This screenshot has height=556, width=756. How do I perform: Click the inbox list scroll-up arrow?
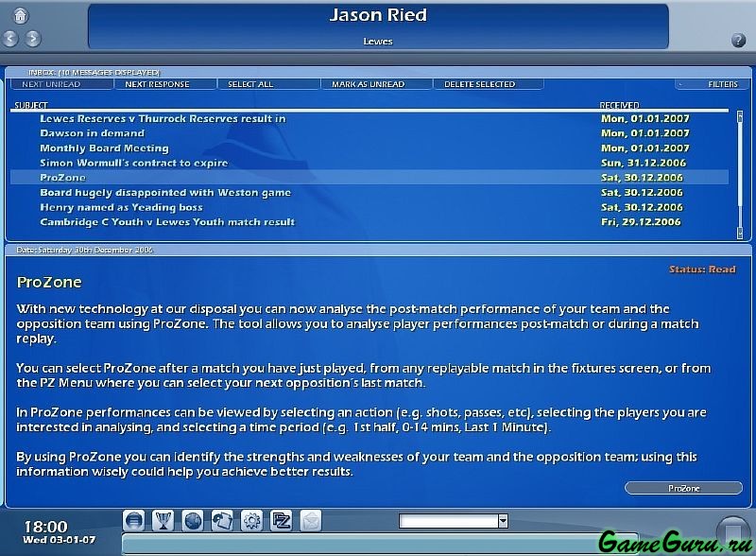(740, 115)
